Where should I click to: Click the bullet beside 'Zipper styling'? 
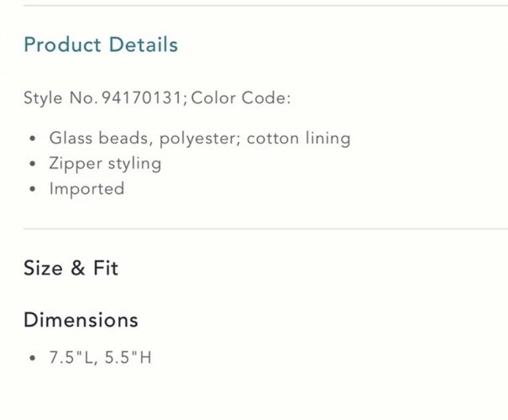pyautogui.click(x=32, y=164)
